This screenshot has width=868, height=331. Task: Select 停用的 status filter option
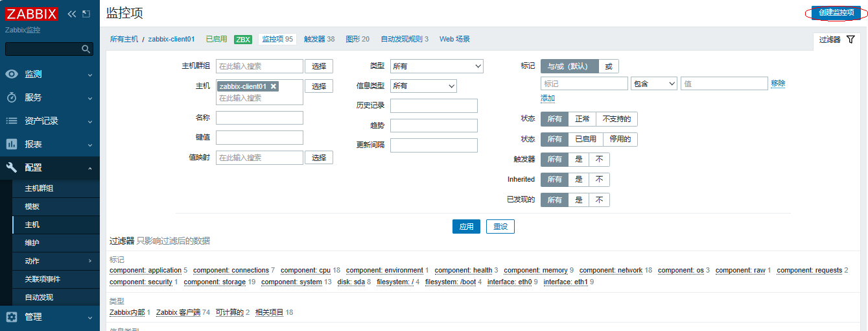620,139
